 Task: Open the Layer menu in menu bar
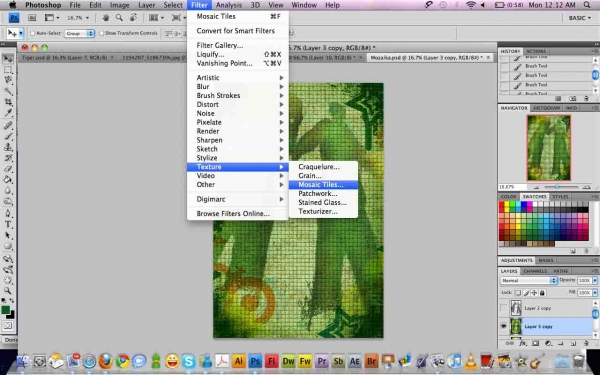coord(147,5)
